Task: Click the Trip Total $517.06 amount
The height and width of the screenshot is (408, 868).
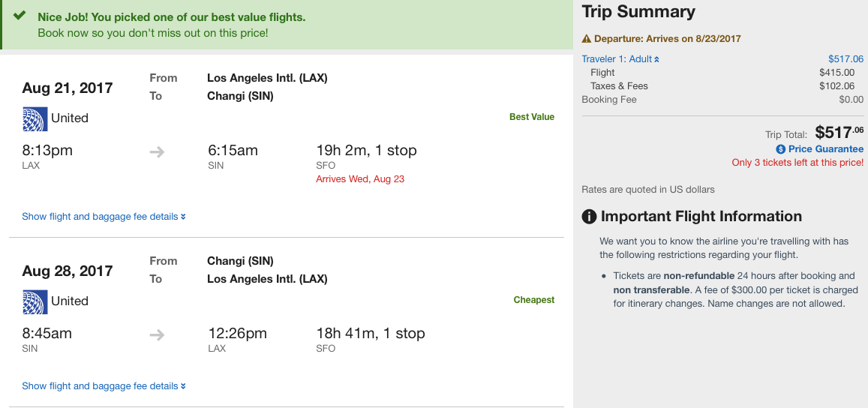Action: 839,133
